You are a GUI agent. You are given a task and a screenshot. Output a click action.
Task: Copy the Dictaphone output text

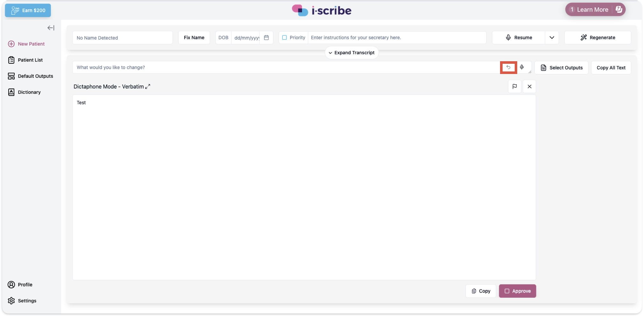(x=481, y=291)
